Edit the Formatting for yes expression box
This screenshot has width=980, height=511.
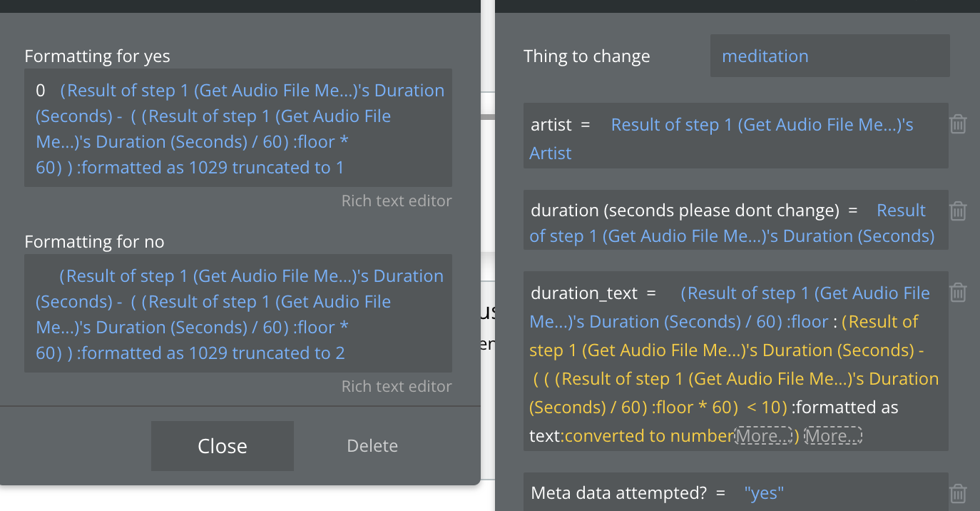(x=238, y=128)
